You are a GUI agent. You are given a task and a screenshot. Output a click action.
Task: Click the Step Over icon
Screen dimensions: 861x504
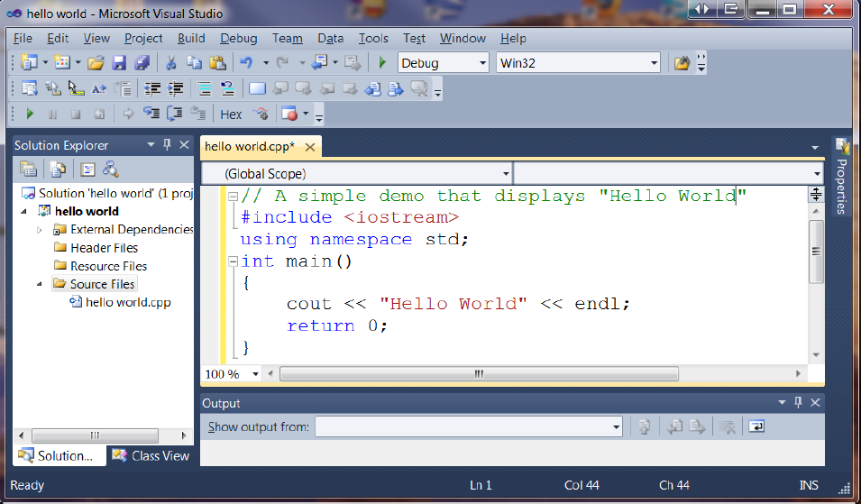tap(175, 114)
